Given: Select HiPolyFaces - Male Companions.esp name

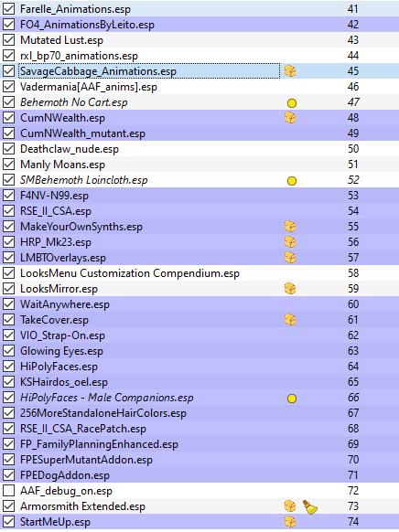Looking at the screenshot, I should [107, 398].
